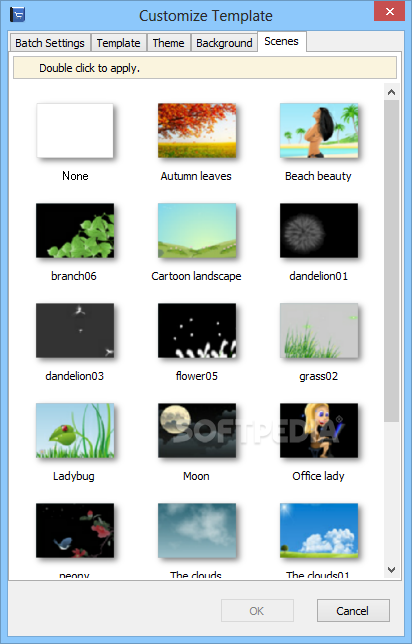
Task: Click the scroll up arrow
Action: (x=391, y=92)
